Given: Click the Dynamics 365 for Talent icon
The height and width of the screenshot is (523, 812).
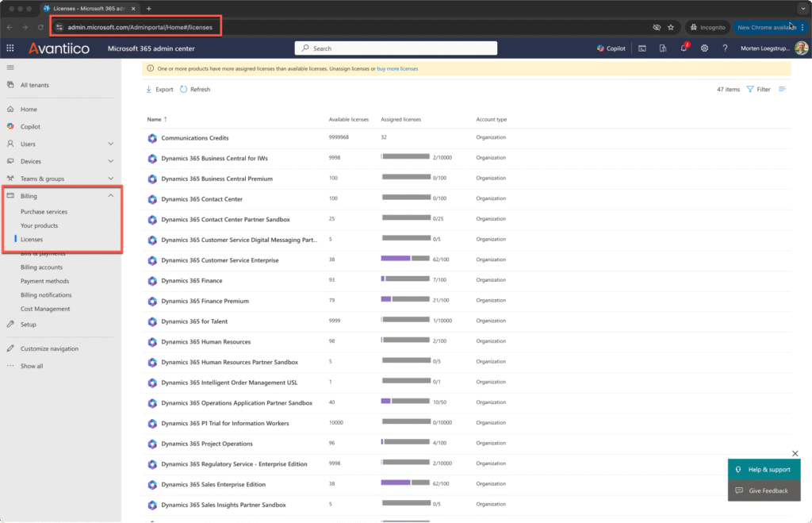Looking at the screenshot, I should (x=152, y=321).
